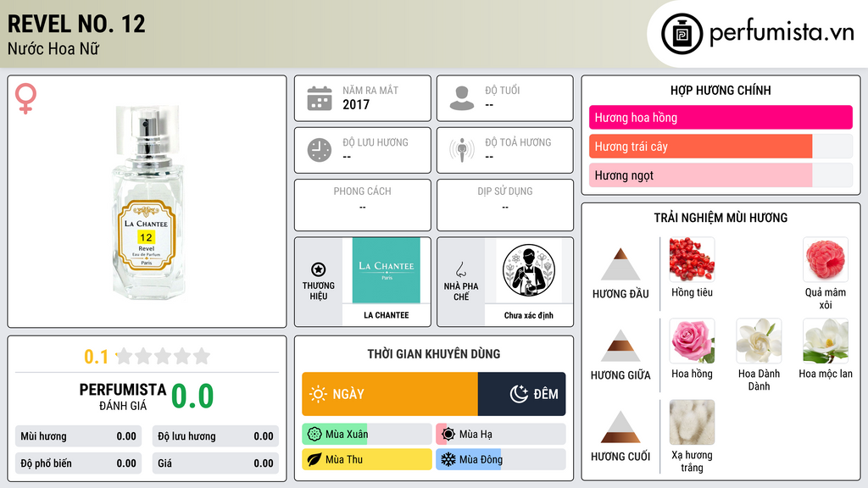Click the perfumer illustration in Nhà pha chế

529,270
